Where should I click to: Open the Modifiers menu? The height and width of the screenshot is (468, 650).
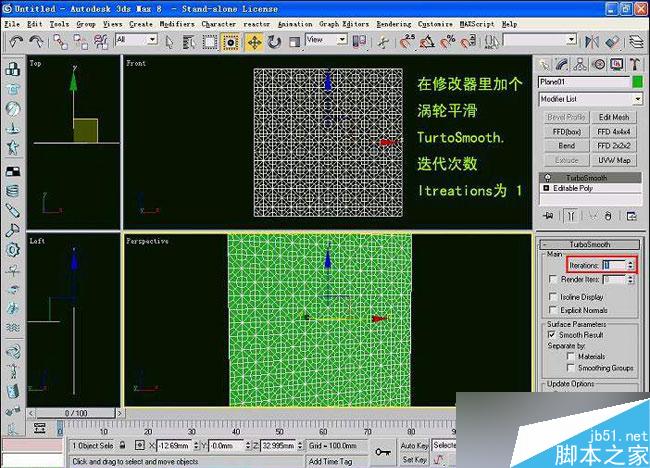(177, 24)
